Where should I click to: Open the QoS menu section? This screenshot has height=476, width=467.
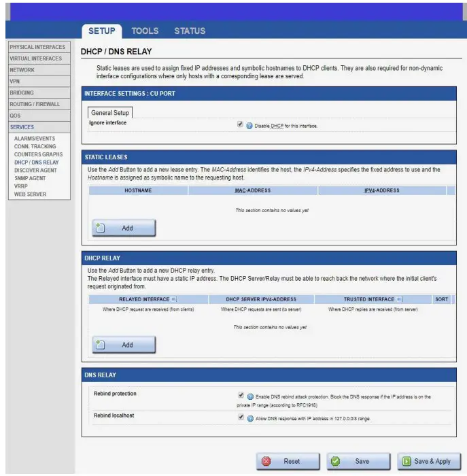pos(39,116)
